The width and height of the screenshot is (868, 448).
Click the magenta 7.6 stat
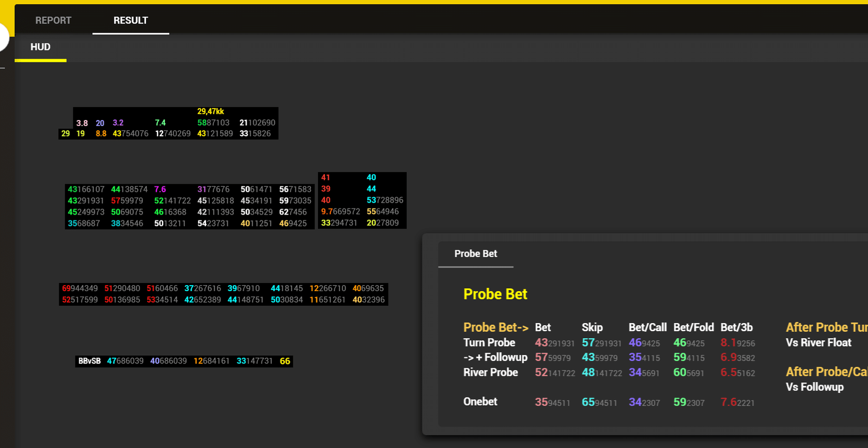[x=160, y=190]
